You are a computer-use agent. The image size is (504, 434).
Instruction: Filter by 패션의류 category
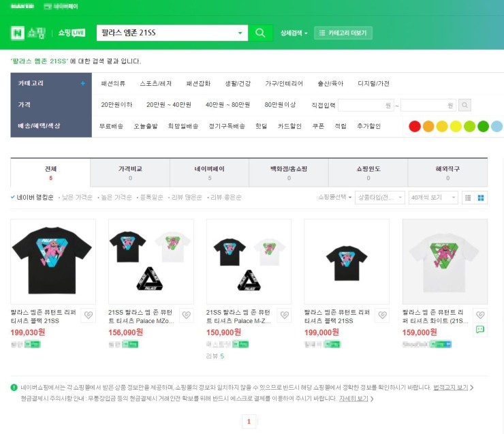pyautogui.click(x=113, y=84)
